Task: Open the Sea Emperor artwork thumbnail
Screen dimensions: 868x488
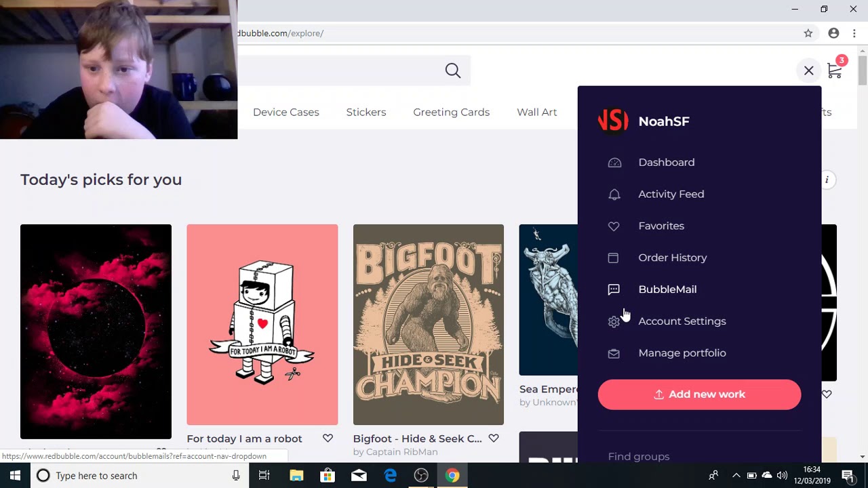Action: coord(549,300)
